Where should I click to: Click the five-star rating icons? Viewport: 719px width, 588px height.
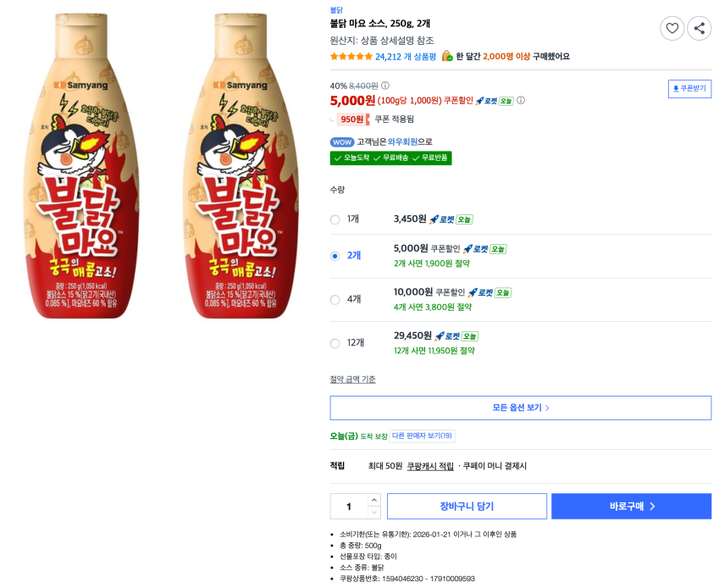(351, 57)
